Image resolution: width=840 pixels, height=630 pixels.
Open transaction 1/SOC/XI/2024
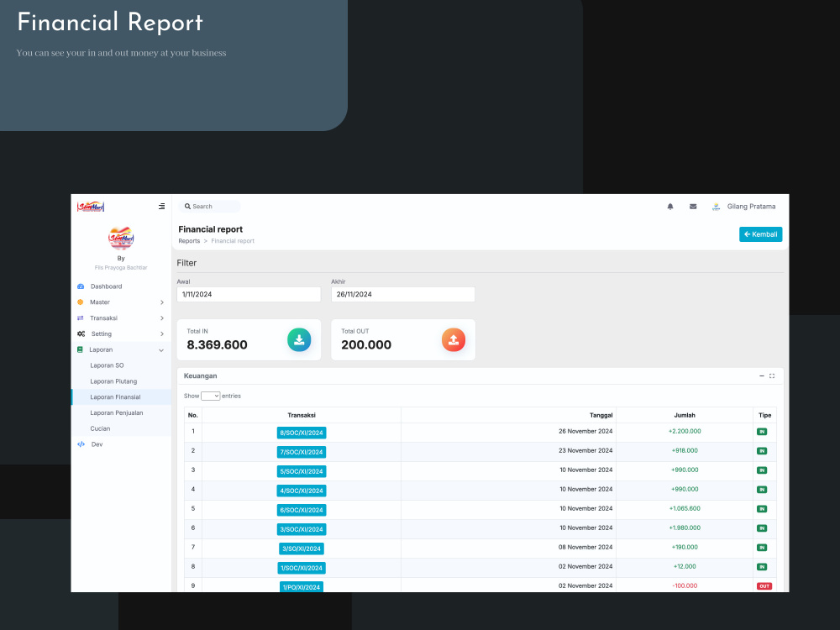(302, 568)
